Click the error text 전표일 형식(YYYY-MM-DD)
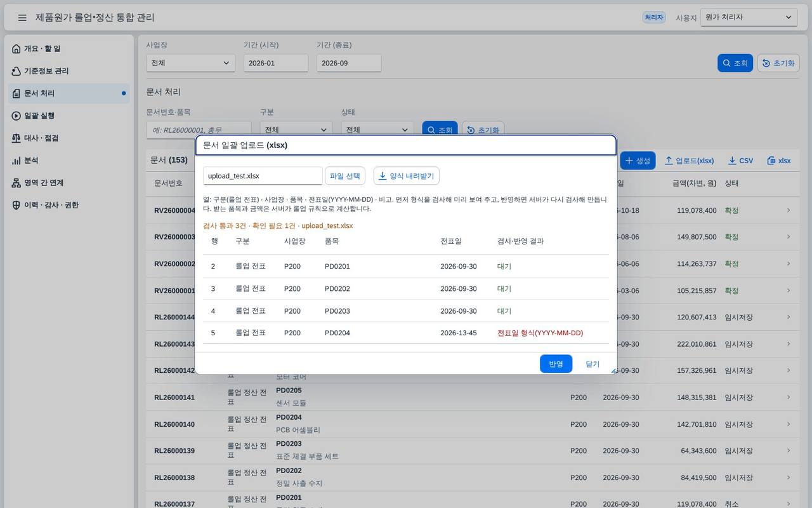 pyautogui.click(x=540, y=333)
